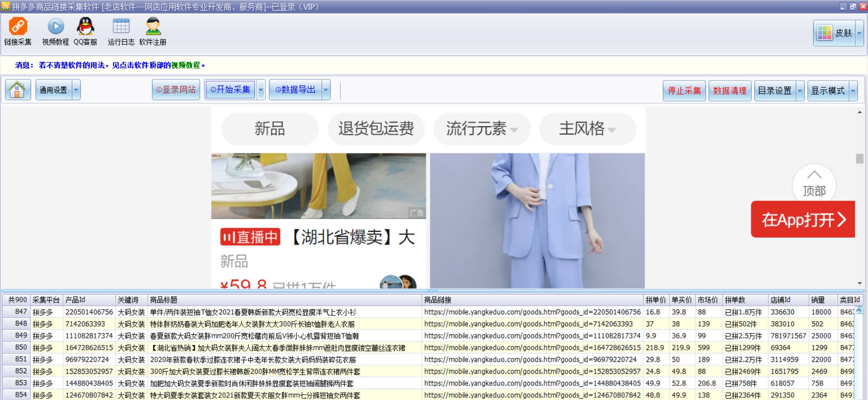Expand the 数据导出 dropdown arrow
The height and width of the screenshot is (400, 868).
[325, 90]
